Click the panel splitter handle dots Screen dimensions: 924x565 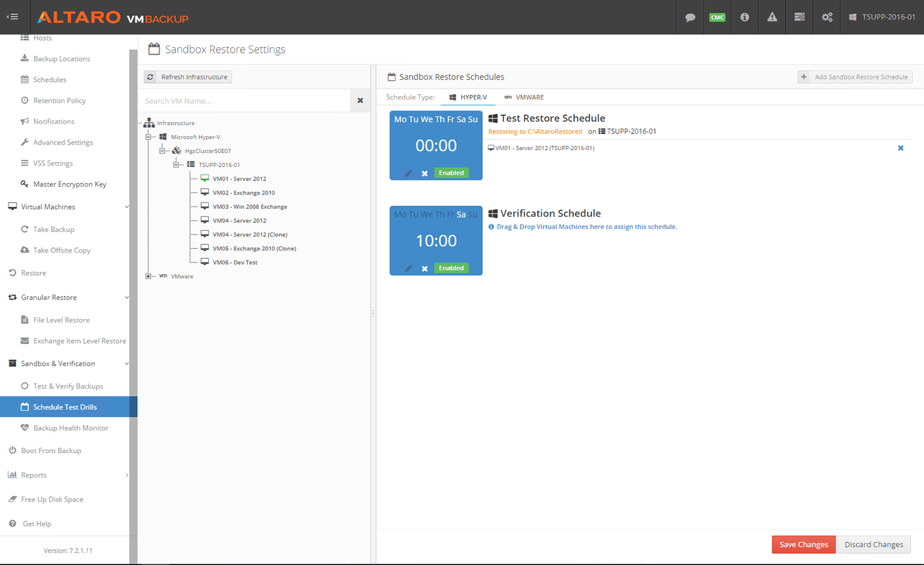coord(373,314)
